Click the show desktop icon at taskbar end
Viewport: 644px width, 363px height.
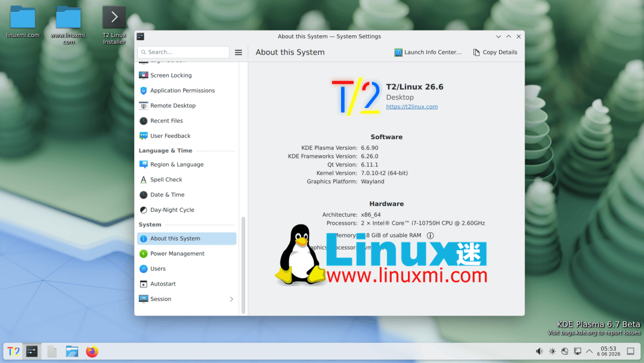631,352
